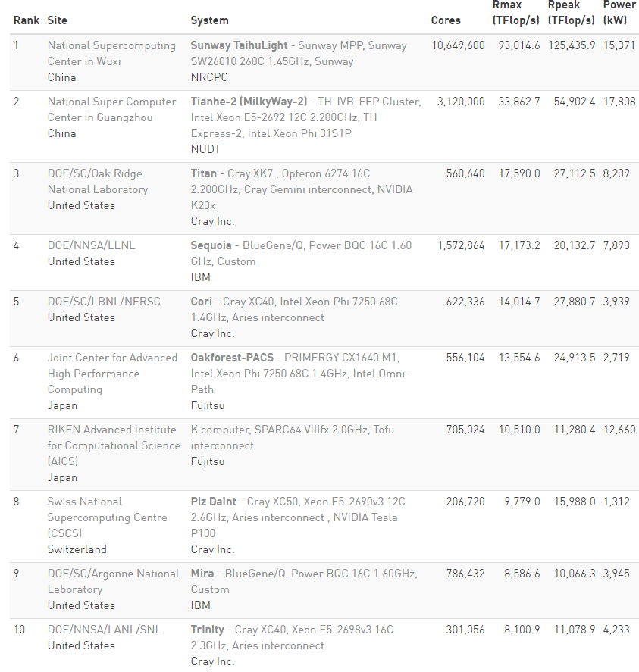The image size is (639, 672).
Task: Open the K computer system link
Action: coord(292,437)
